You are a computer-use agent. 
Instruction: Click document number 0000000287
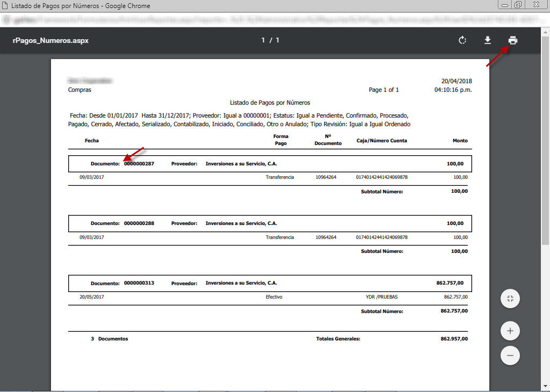[139, 164]
